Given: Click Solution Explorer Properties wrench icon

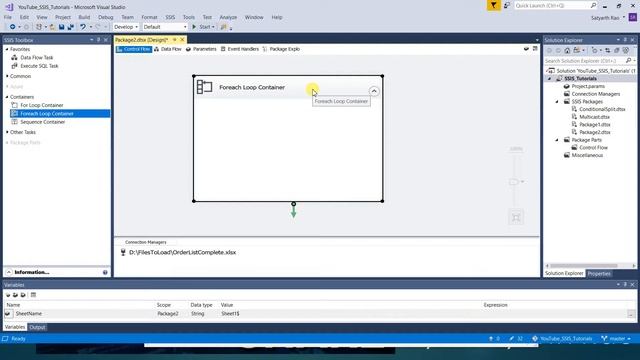Looking at the screenshot, I should click(x=626, y=50).
